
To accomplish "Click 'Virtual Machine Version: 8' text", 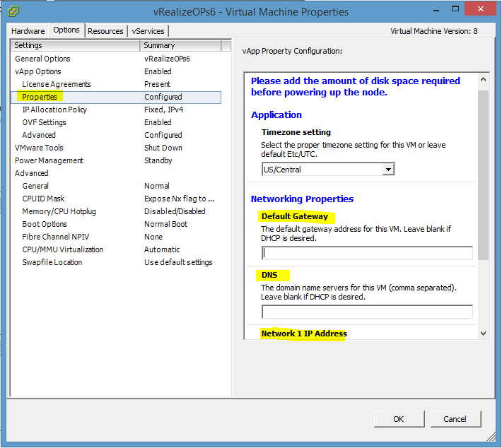I will [434, 31].
